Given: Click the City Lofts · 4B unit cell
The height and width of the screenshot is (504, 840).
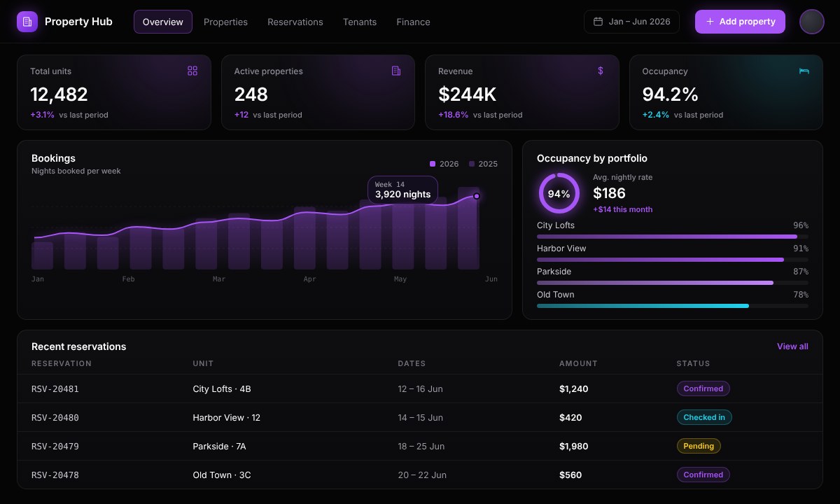Looking at the screenshot, I should coord(222,388).
